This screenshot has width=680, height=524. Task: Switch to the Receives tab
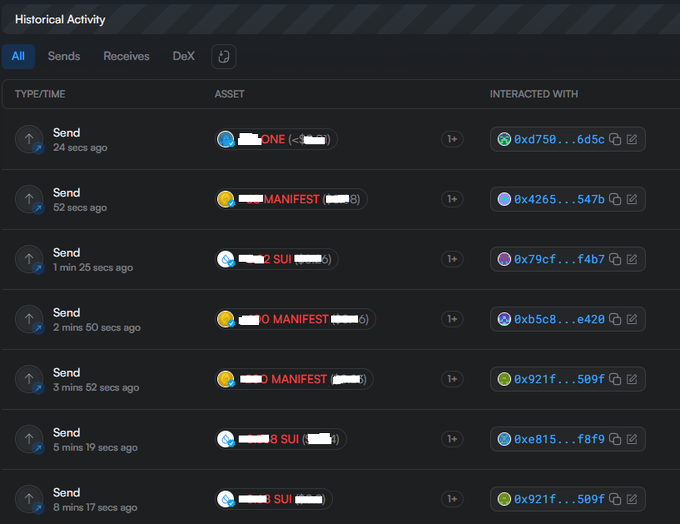126,56
